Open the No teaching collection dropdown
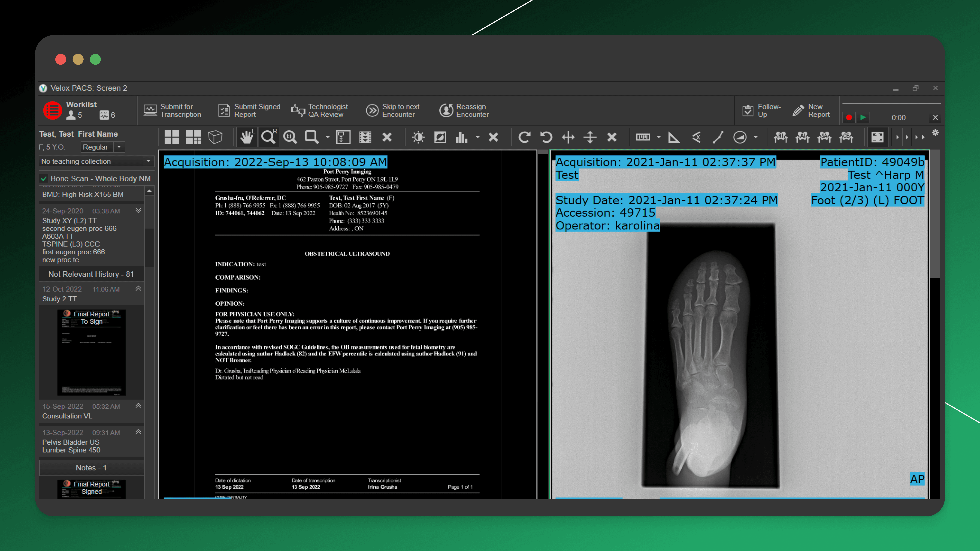Screen dimensions: 980x551 click(148, 161)
